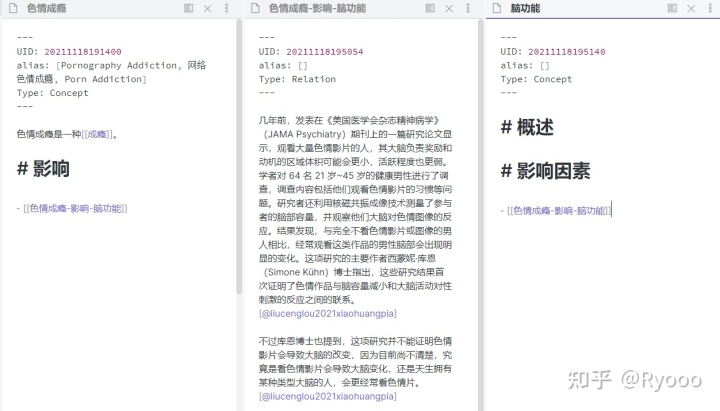Close the 色情成瘾 note pane
The image size is (720, 411).
tap(208, 8)
